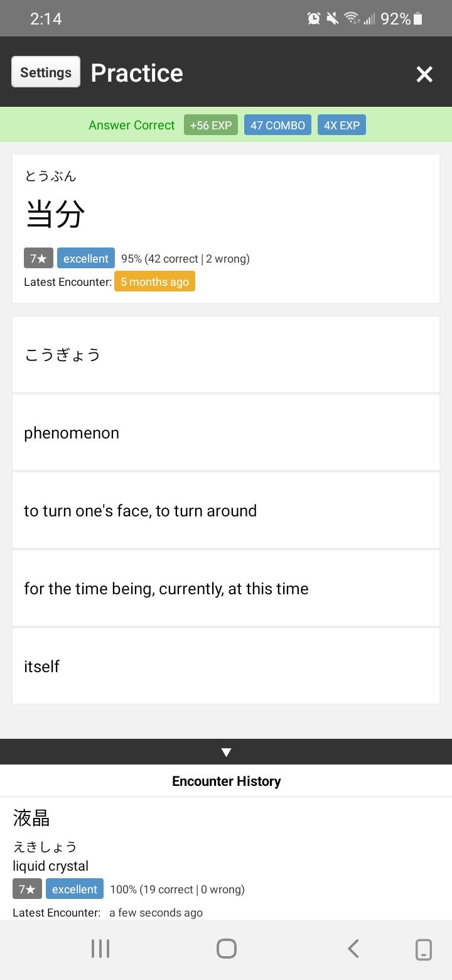The image size is (452, 980).
Task: Select answer 'phenomenon'
Action: (x=226, y=433)
